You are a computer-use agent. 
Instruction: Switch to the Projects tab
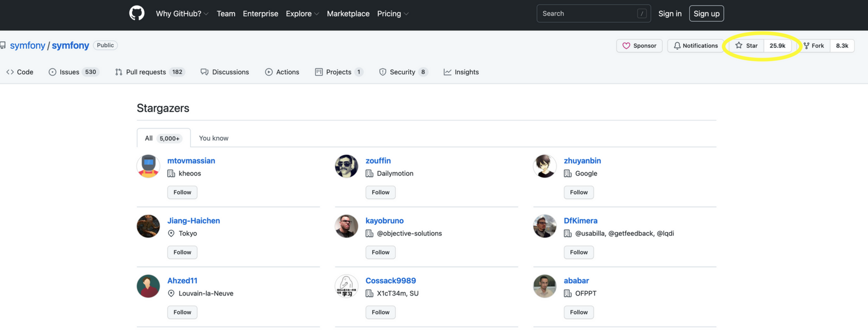coord(339,72)
